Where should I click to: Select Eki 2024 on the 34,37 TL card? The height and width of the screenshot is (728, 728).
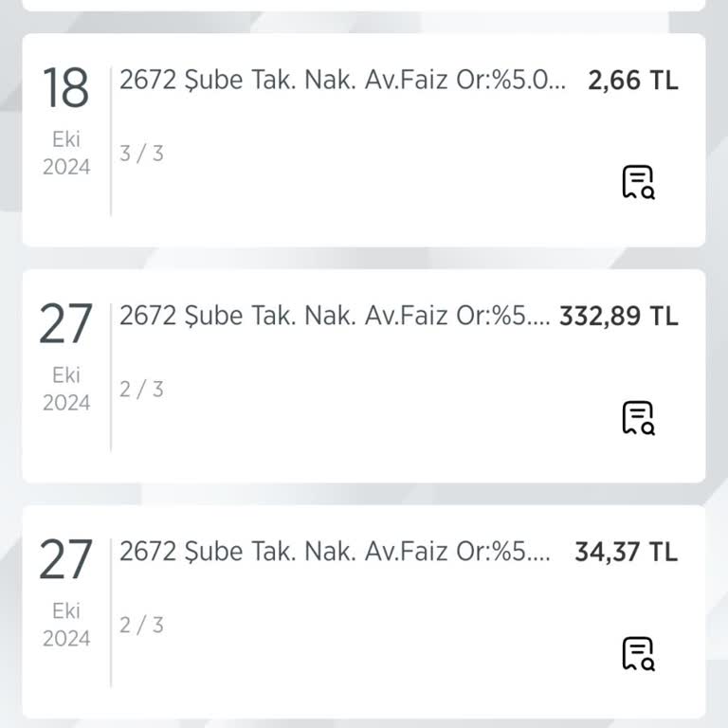66,626
